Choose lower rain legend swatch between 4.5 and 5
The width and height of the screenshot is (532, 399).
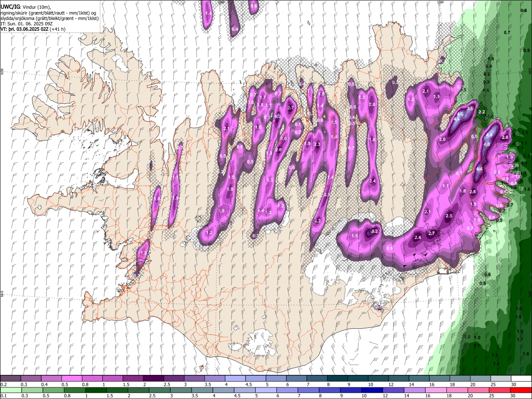[x=244, y=390]
